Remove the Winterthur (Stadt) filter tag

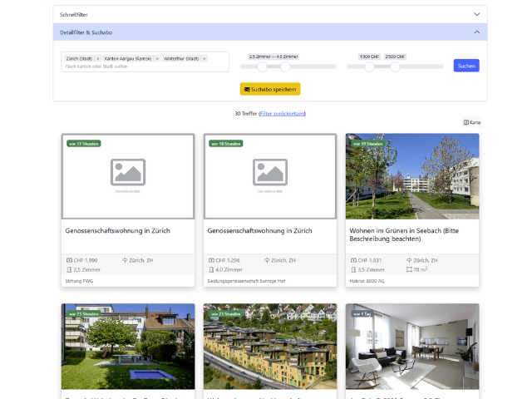coord(204,59)
